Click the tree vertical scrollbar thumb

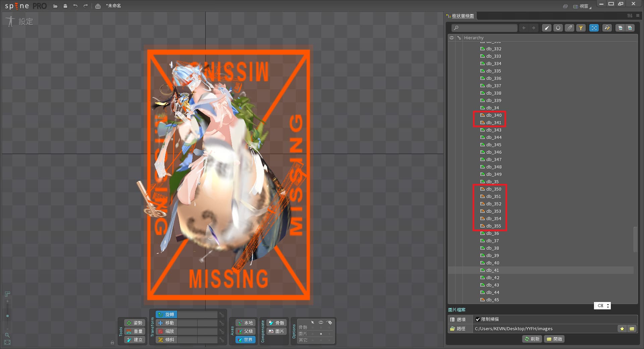pos(635,239)
